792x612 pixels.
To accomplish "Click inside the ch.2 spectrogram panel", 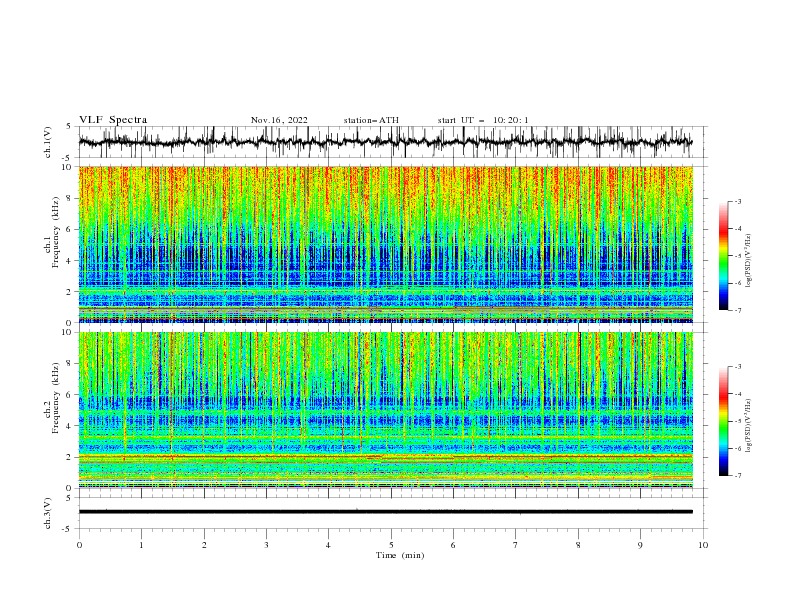I will point(386,410).
